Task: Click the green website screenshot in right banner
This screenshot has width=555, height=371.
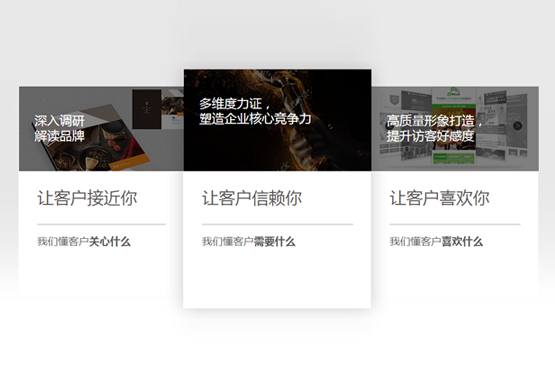Action: [x=454, y=126]
